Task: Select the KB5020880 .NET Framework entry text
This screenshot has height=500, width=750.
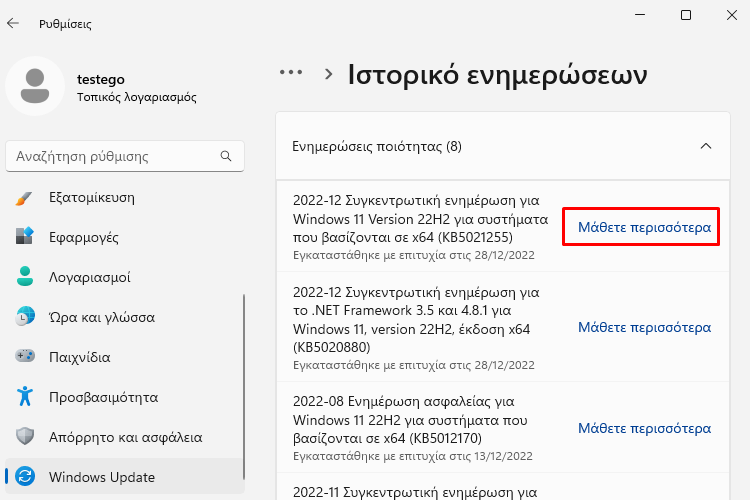Action: tap(416, 320)
